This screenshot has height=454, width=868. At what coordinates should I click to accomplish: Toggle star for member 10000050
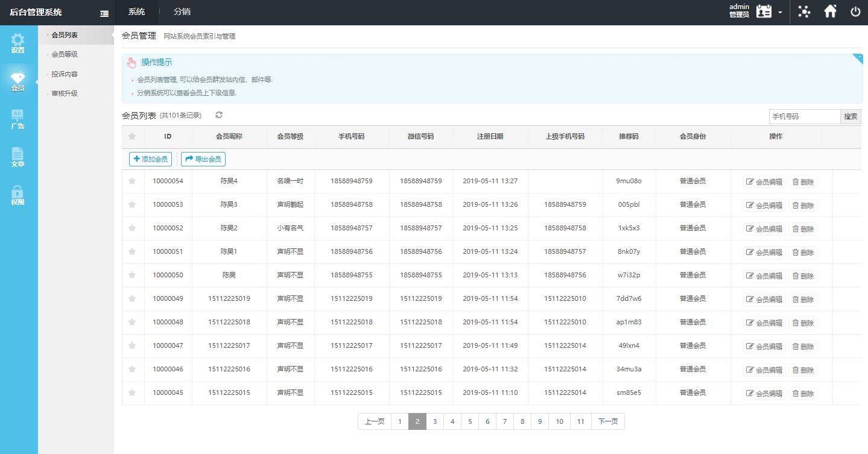[x=132, y=275]
